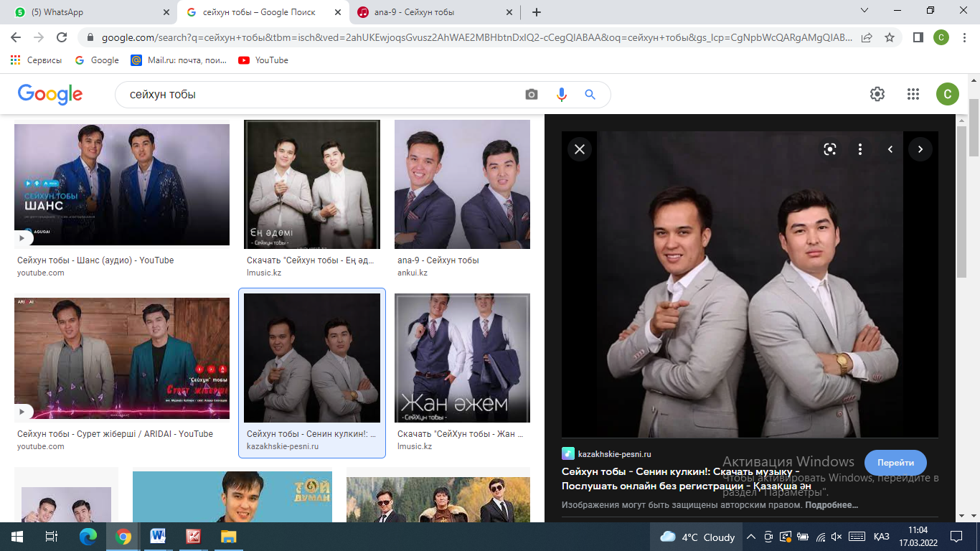Search by image using camera icon
Viewport: 980px width, 551px height.
tap(532, 95)
